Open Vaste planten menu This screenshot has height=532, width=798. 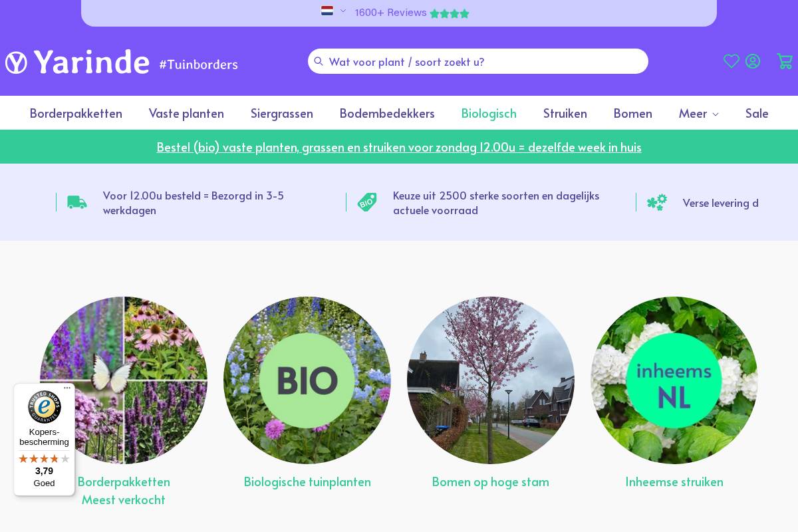(x=186, y=113)
